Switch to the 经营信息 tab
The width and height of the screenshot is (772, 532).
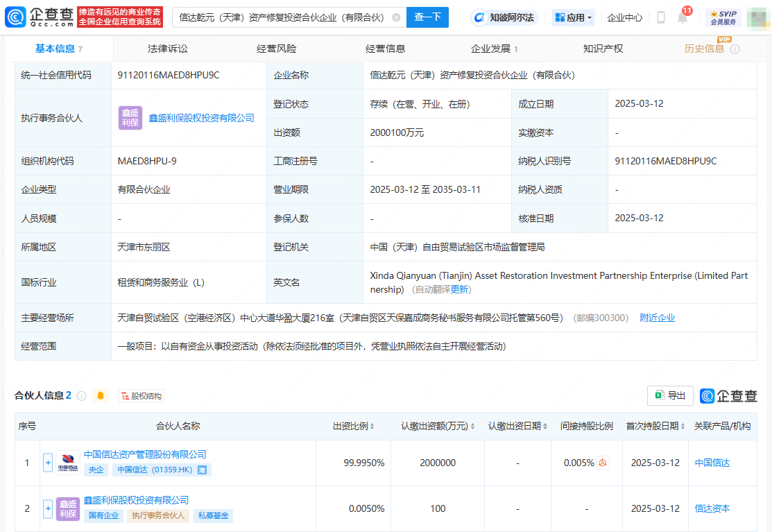[385, 49]
